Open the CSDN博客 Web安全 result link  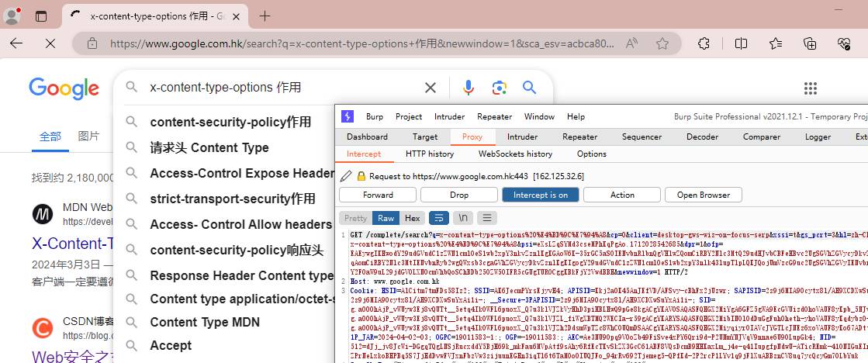coord(73,356)
